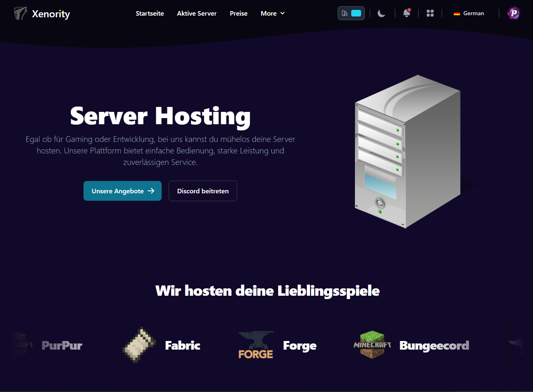Open the theme color customizer swatch

[x=351, y=13]
